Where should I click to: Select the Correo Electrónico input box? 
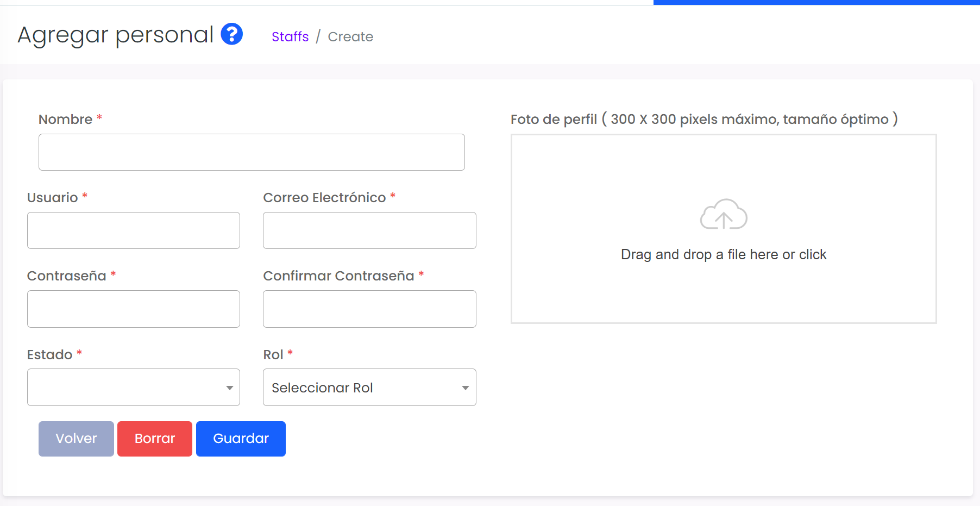[369, 230]
